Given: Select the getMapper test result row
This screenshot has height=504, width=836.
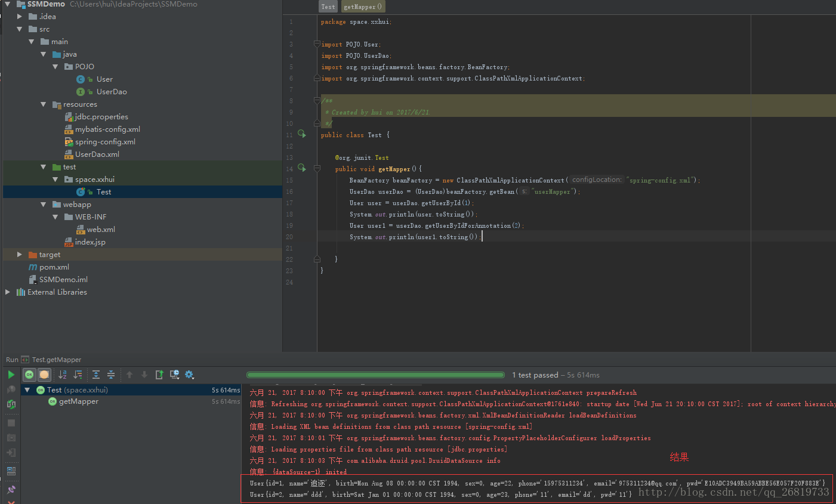Looking at the screenshot, I should coord(131,401).
